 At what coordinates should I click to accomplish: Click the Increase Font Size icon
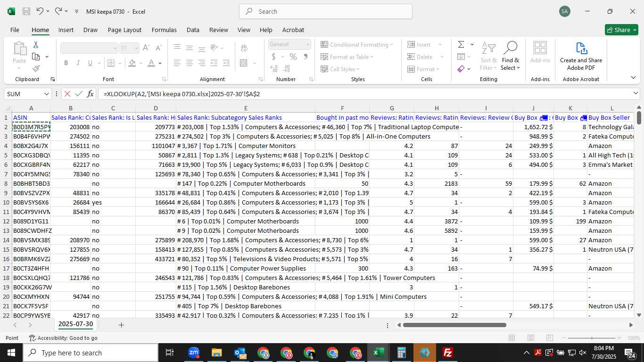click(x=146, y=48)
